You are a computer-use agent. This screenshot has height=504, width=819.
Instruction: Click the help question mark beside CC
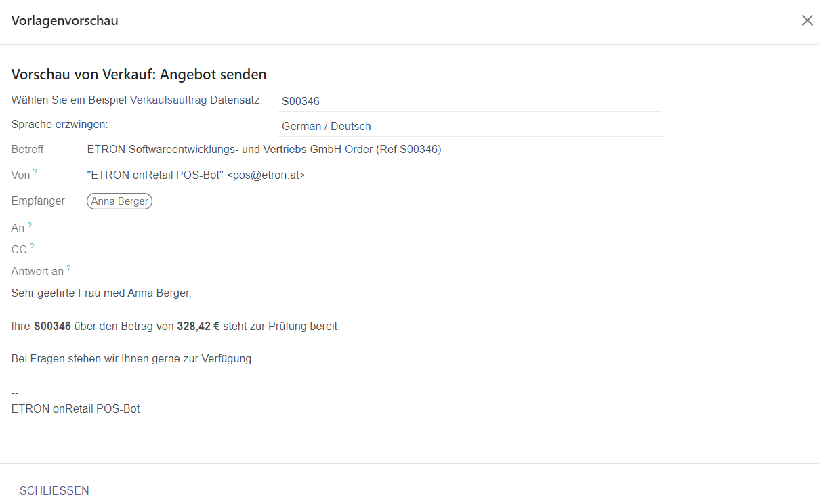32,247
